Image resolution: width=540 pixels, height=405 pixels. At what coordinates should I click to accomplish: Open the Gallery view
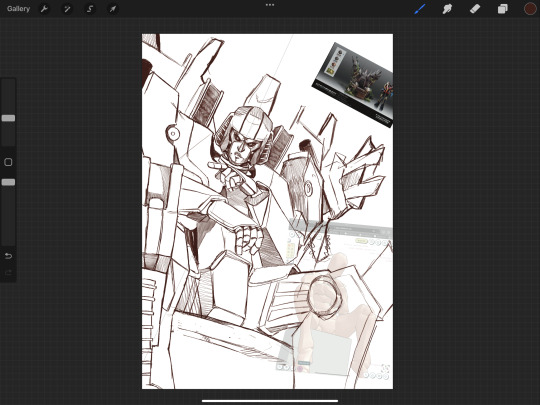click(18, 9)
